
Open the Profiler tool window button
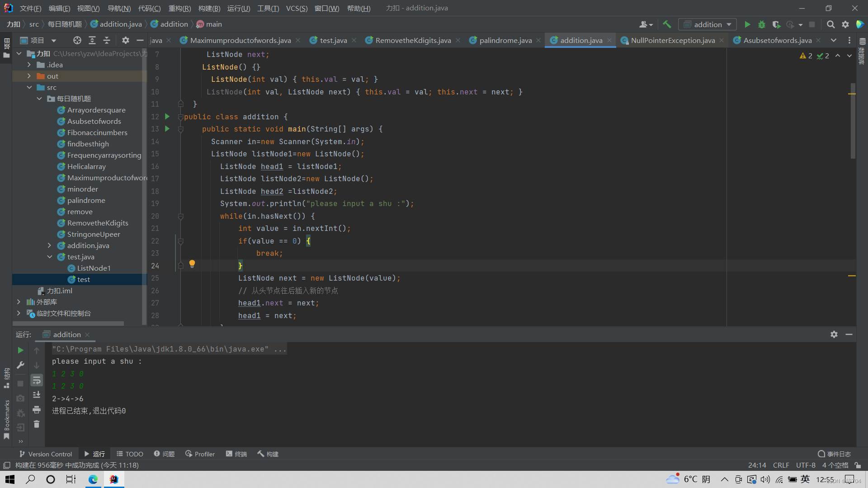[x=200, y=454]
